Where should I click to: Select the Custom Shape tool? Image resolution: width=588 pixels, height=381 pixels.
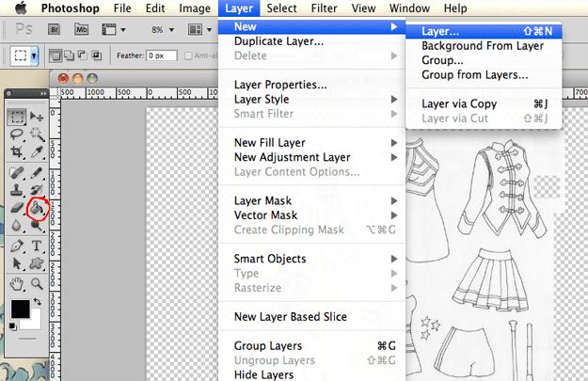click(37, 263)
